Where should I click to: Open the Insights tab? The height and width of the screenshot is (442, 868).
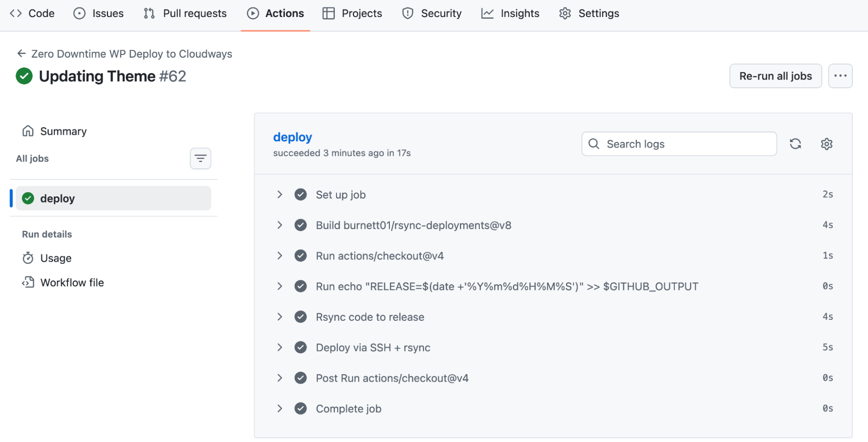pos(510,13)
